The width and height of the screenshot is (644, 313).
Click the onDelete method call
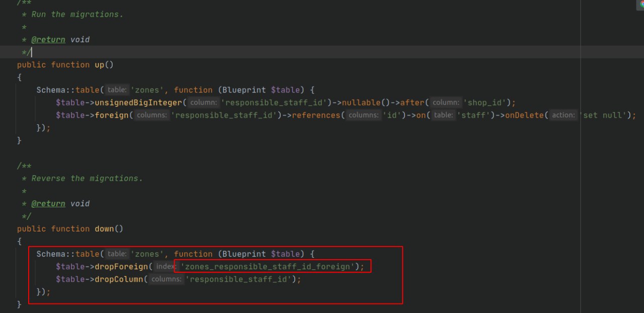click(x=525, y=115)
